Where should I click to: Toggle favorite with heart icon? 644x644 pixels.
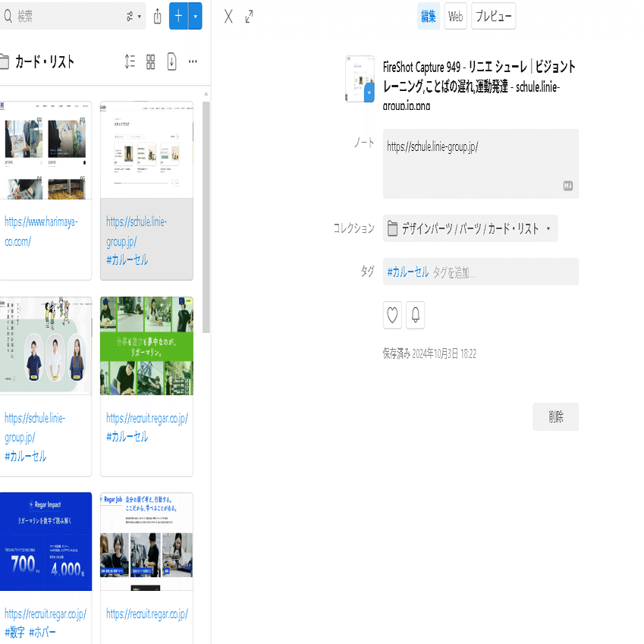click(x=392, y=315)
